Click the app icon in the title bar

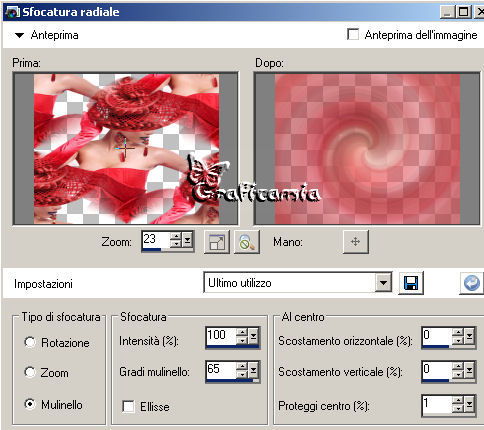pyautogui.click(x=12, y=12)
